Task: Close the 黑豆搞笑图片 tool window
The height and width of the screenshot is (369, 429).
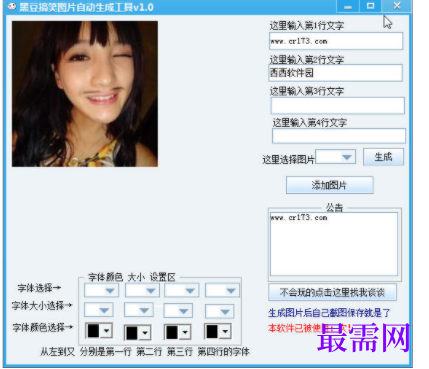Action: pos(397,6)
